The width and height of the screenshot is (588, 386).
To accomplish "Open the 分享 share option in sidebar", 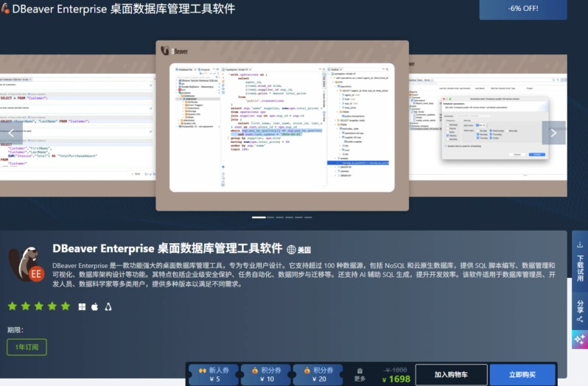I will point(580,311).
